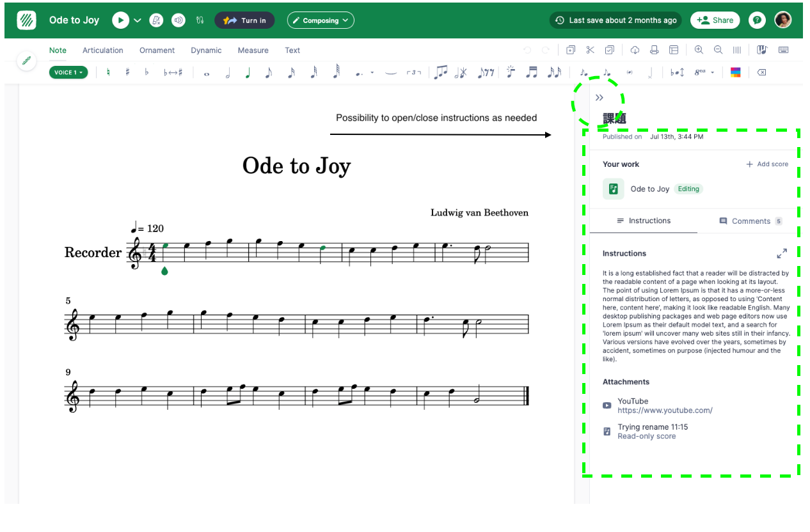
Task: Click the 8va octave shift icon
Action: 700,72
